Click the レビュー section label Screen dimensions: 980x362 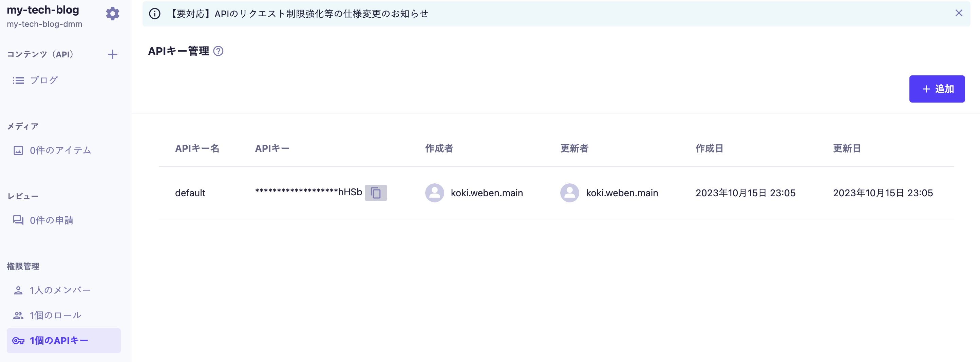pyautogui.click(x=23, y=196)
